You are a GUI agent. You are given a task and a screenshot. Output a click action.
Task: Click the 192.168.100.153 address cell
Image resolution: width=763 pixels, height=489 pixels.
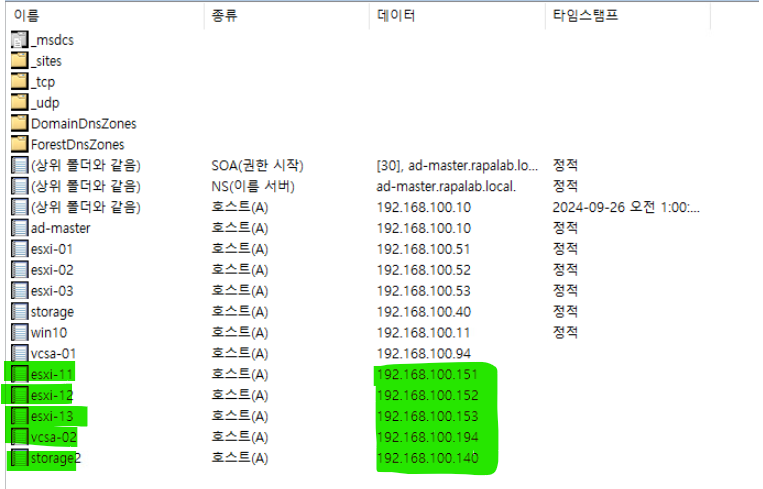(428, 417)
